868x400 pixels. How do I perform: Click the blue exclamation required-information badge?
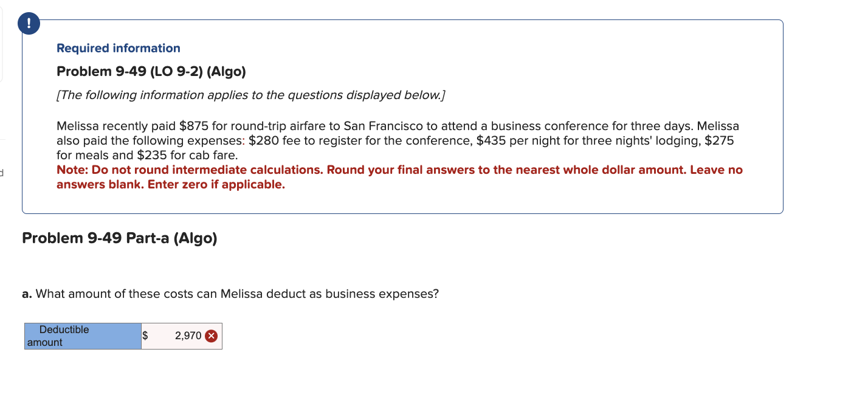pyautogui.click(x=29, y=23)
